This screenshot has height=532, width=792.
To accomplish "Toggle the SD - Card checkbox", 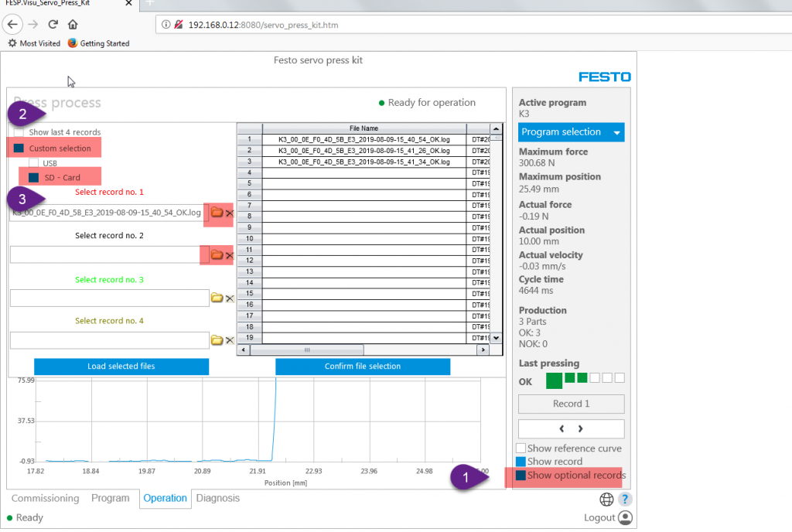I will tap(34, 178).
